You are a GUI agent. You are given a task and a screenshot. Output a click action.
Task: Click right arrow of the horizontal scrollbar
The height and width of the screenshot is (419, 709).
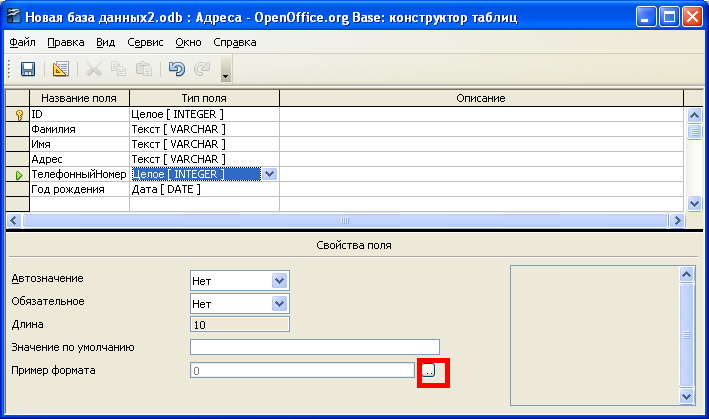click(x=677, y=221)
